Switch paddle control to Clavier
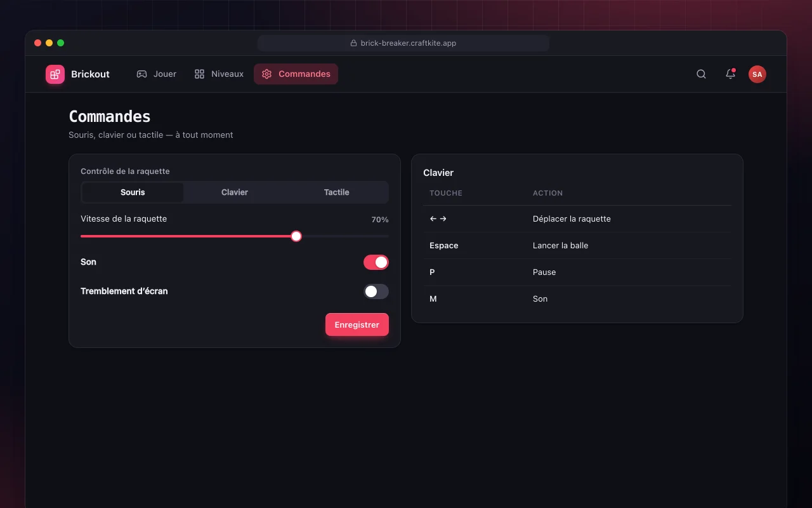 pos(235,192)
